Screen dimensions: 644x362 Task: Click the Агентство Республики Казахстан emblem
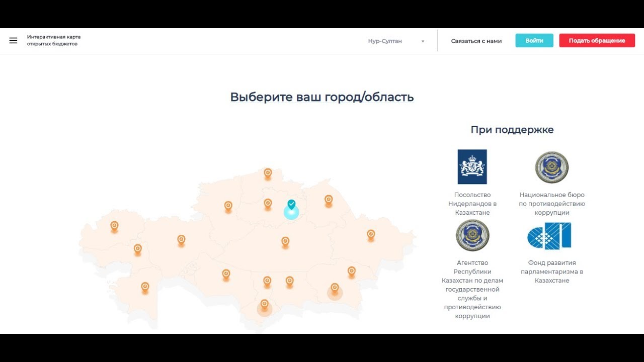click(x=472, y=235)
